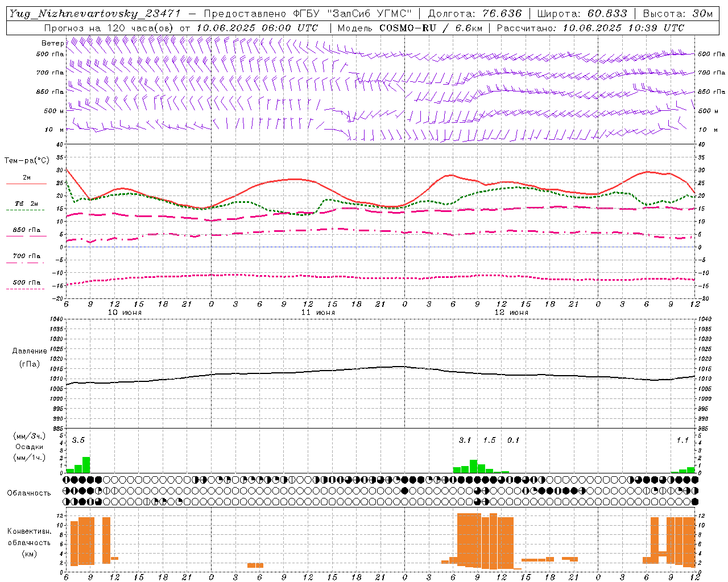Click the tallest green precipitation bar on 12 июня

pyautogui.click(x=473, y=466)
